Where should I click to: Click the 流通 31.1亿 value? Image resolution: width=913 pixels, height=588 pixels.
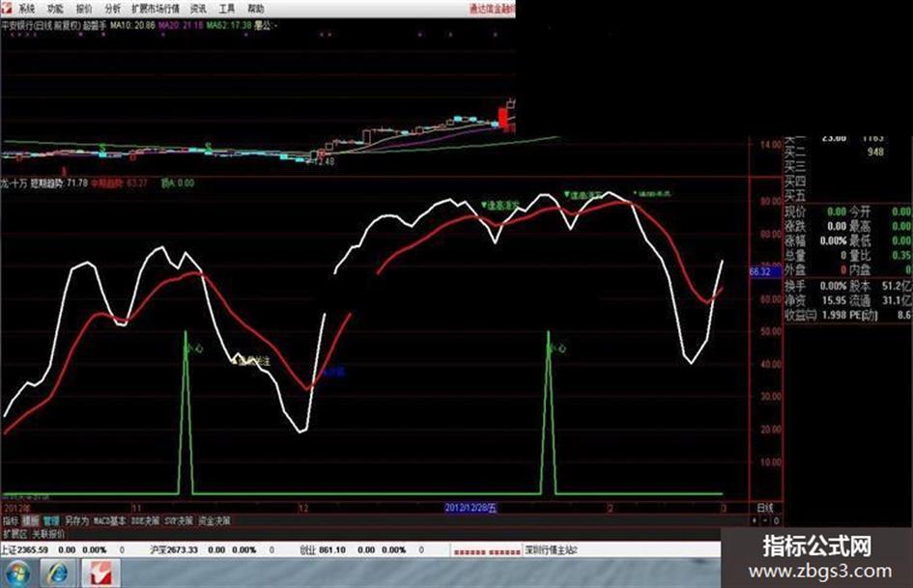[897, 300]
